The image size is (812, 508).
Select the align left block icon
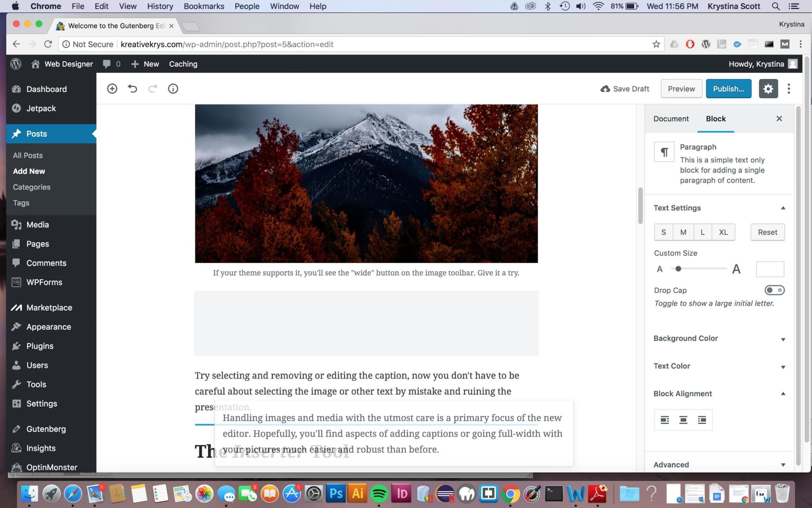tap(665, 420)
